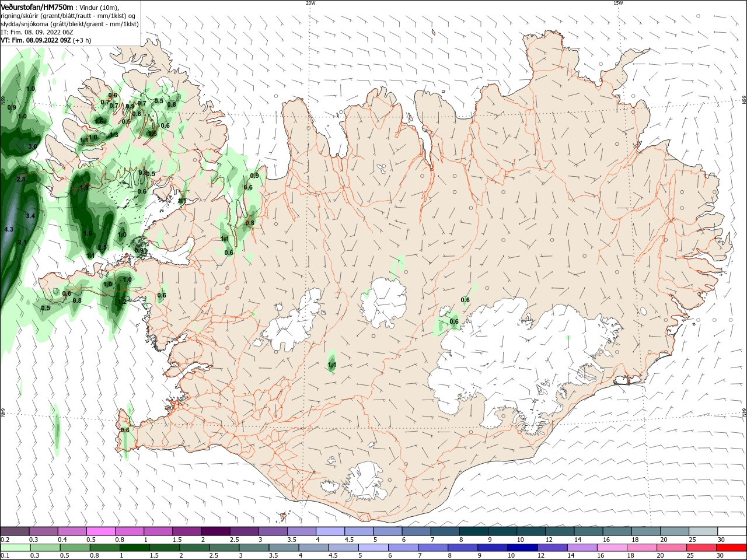Click the 4.3 precipitation value on the map

(x=9, y=230)
